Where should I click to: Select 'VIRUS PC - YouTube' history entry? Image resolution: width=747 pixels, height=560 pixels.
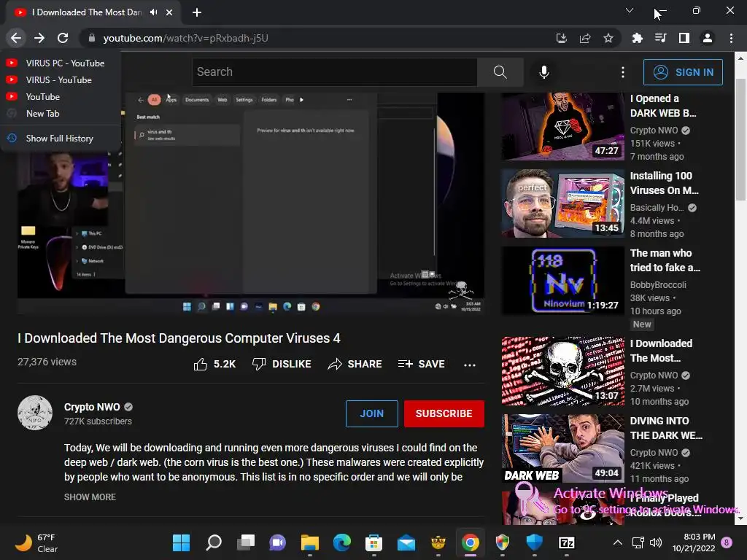pos(60,63)
